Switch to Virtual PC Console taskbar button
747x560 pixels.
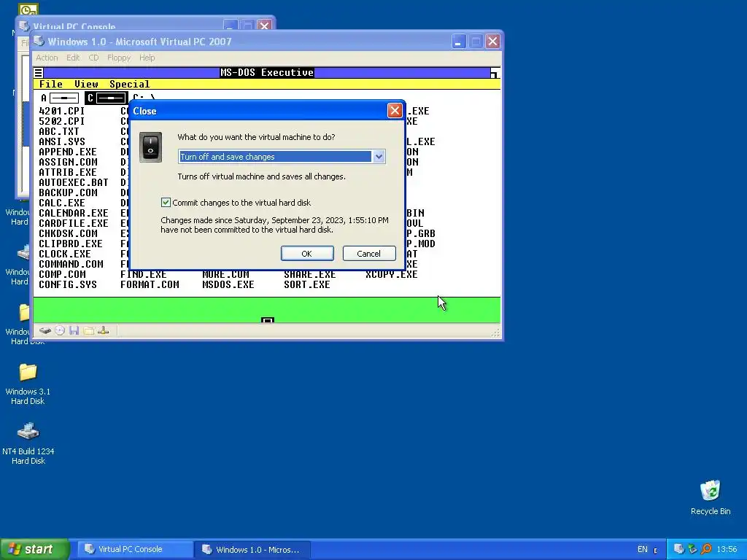(x=134, y=549)
